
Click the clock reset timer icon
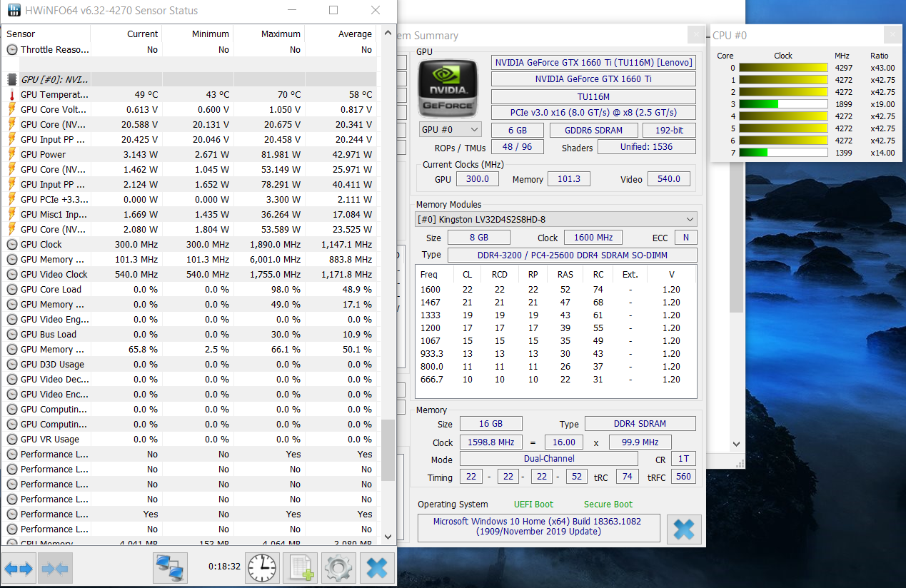point(263,569)
